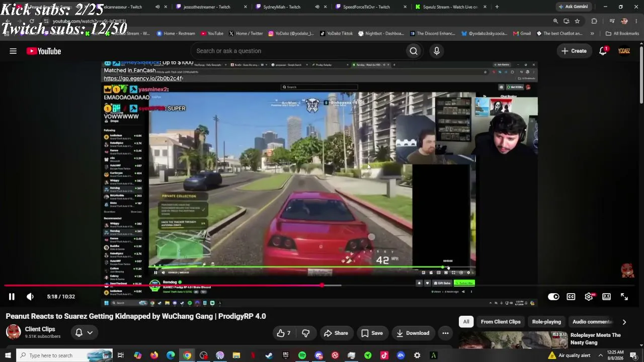
Task: Toggle autoplay switch in the player
Action: pos(553,297)
